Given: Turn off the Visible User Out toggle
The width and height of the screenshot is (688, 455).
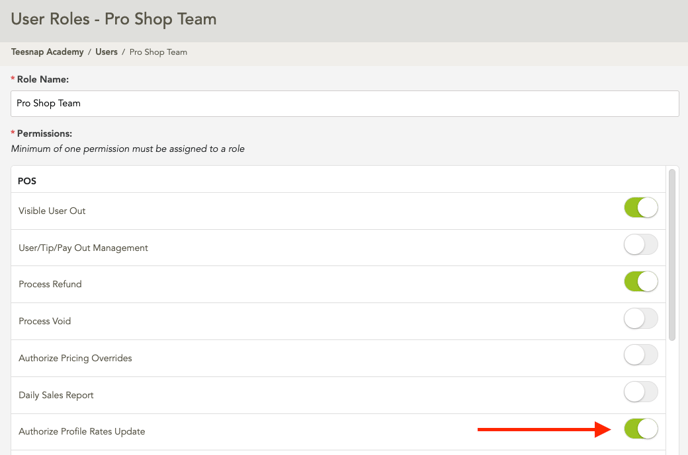Looking at the screenshot, I should (x=640, y=208).
